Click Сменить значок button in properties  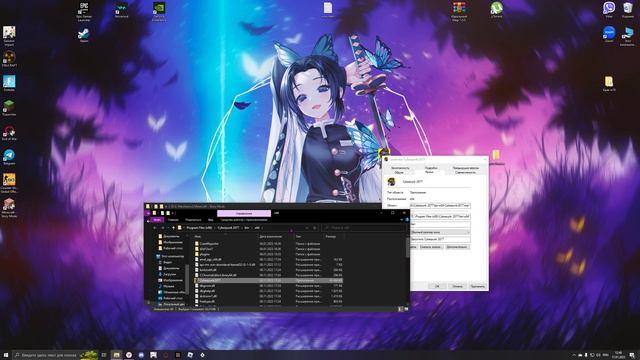click(431, 247)
